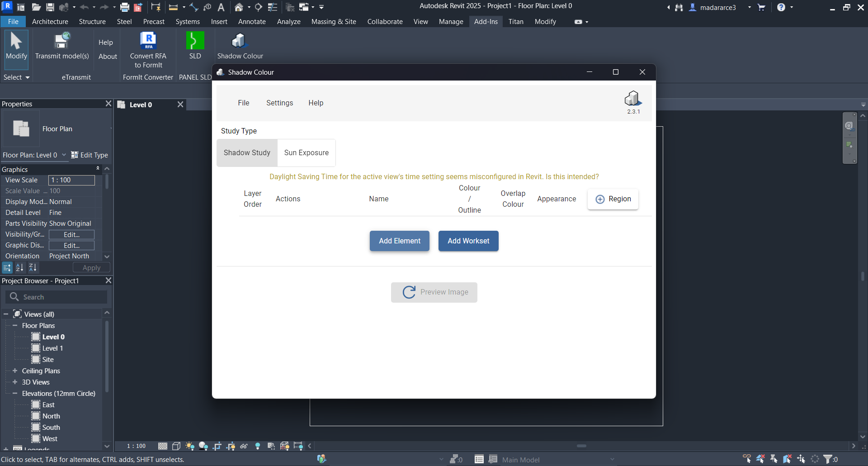Screen dimensions: 868x466
Task: Click the Selection Filter funnel icon
Action: pyautogui.click(x=827, y=459)
